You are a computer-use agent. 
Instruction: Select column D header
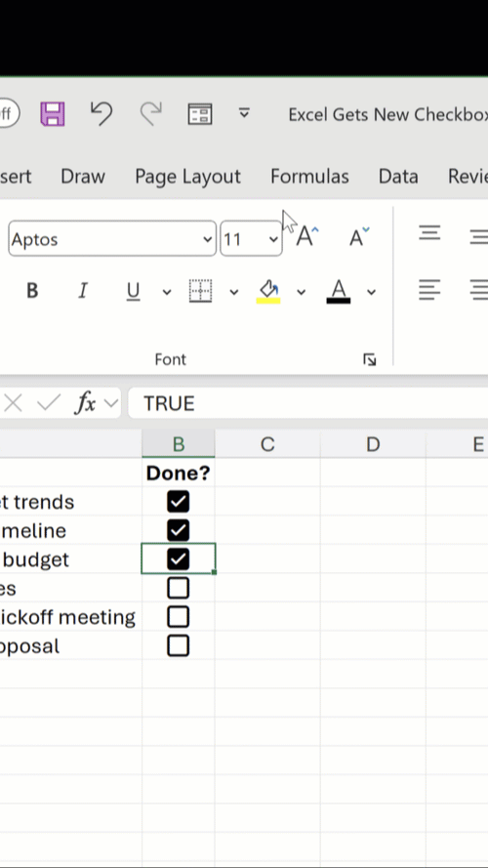pyautogui.click(x=373, y=444)
